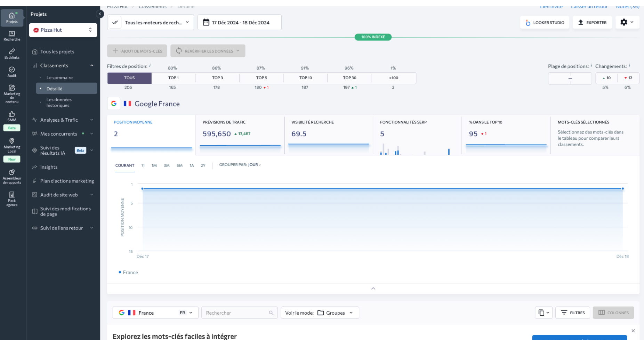Viewport: 644px width, 340px height.
Task: Switch chart to 1M period
Action: [x=154, y=165]
